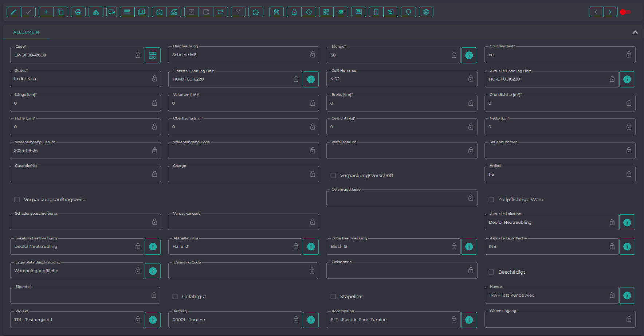Click the Beschreibung field with Scheibe M8
The height and width of the screenshot is (336, 644).
pyautogui.click(x=243, y=55)
